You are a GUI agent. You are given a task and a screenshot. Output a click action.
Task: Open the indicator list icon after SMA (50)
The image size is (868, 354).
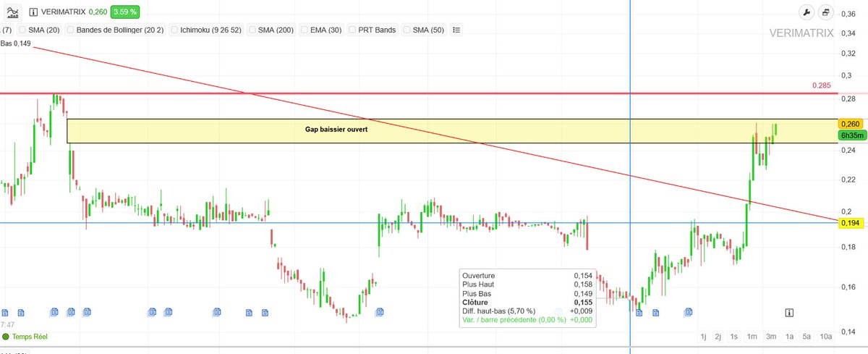[456, 30]
